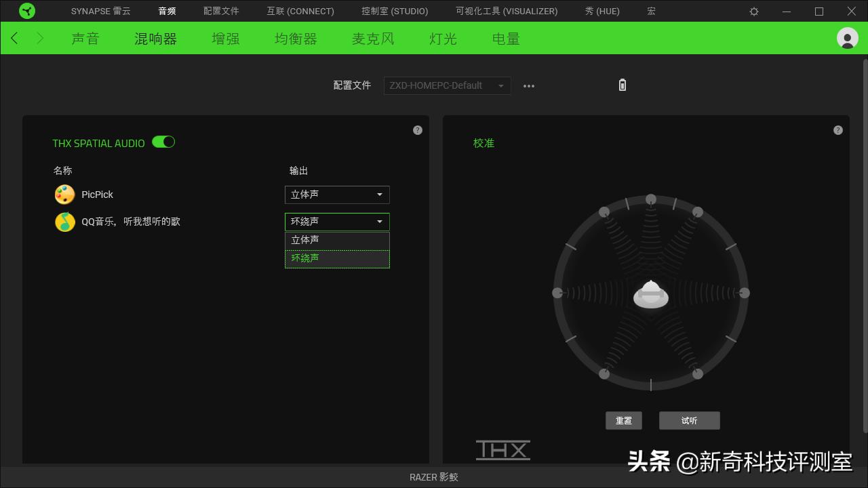
Task: Click the Razer logo icon
Action: point(27,11)
